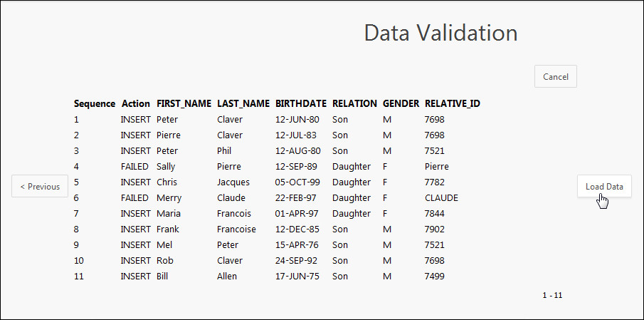Click the Data Validation heading

pyautogui.click(x=440, y=33)
